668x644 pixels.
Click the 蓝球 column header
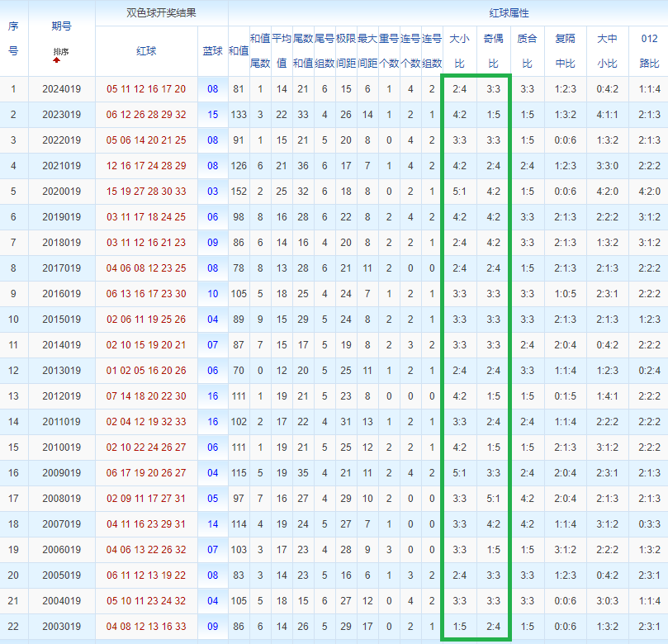[x=212, y=51]
